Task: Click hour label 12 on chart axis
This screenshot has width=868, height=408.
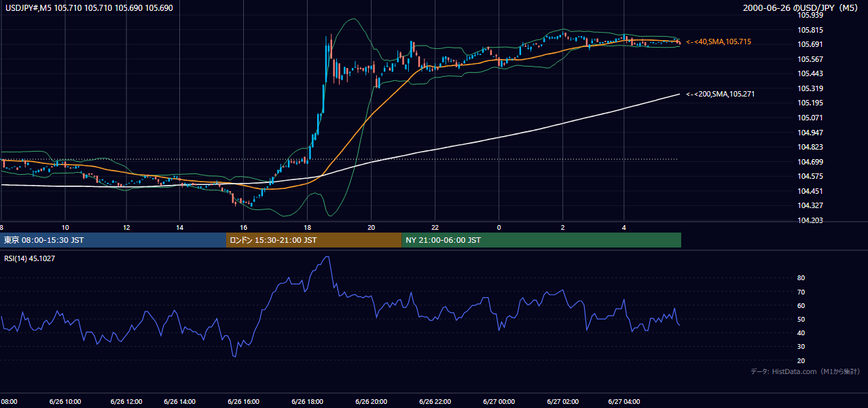Action: [126, 227]
